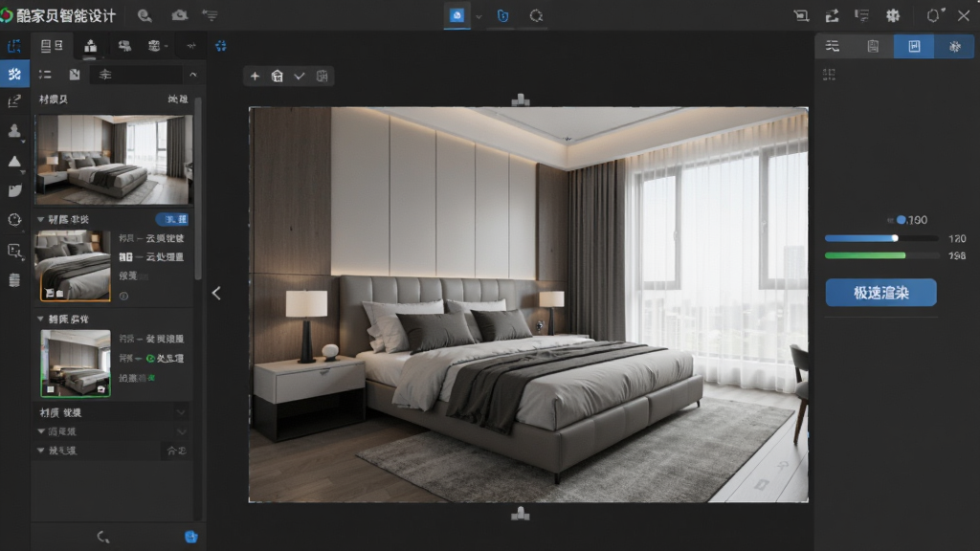Select the highlighted blue view mode icon, top center
980x551 pixels.
coord(457,15)
